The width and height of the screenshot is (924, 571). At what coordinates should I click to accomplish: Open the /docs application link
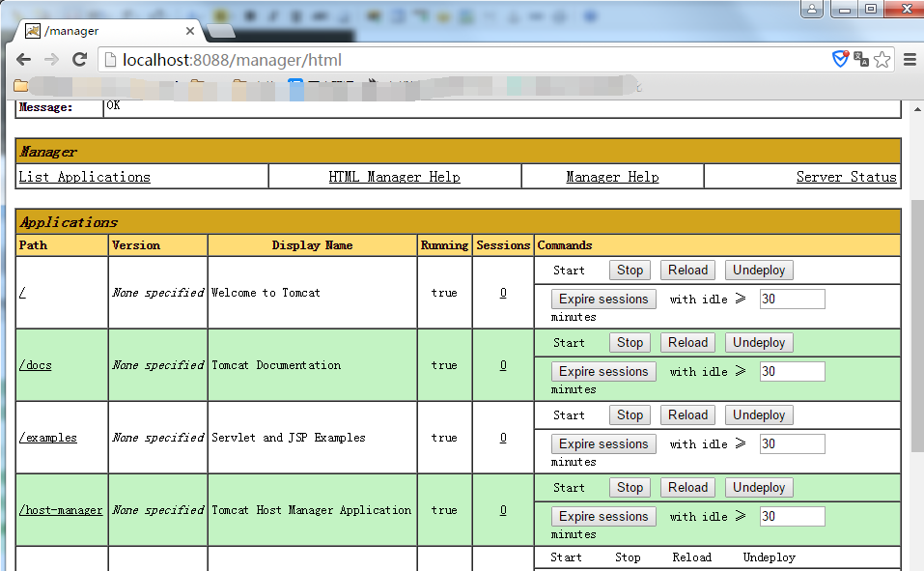coord(36,365)
